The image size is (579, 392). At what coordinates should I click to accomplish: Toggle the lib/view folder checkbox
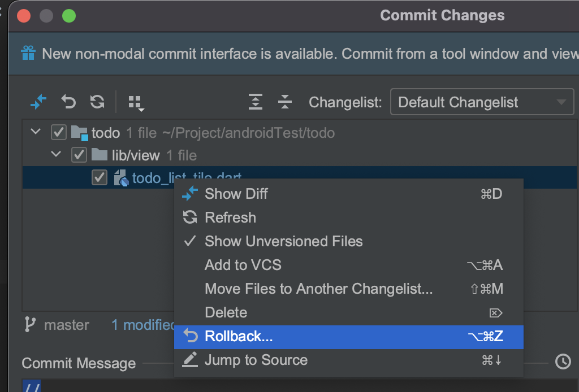click(x=79, y=155)
